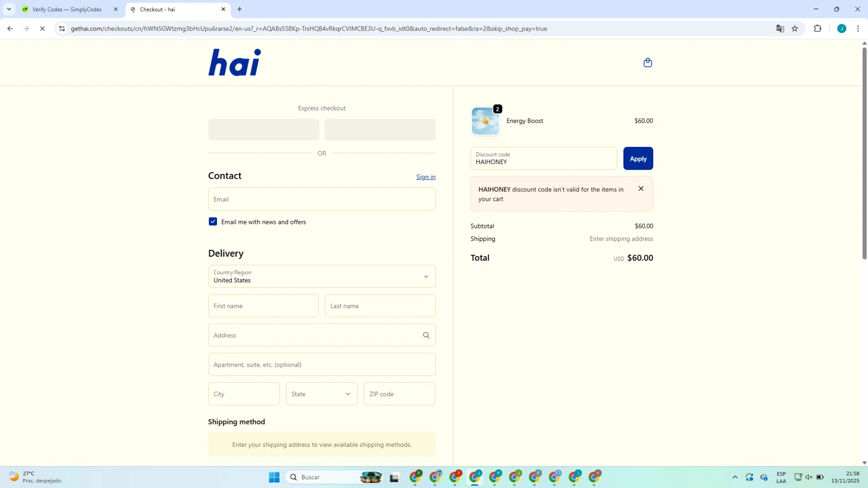Open the browser extensions puzzle icon

(x=818, y=28)
